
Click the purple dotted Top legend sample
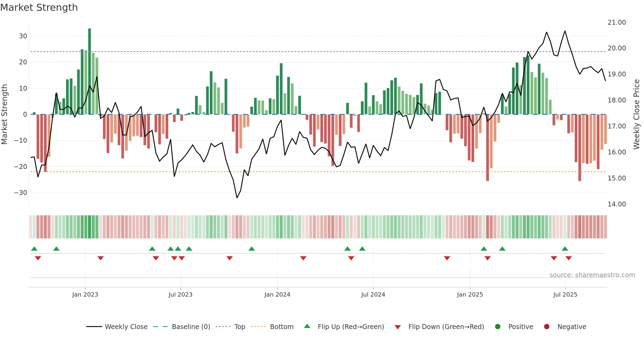223,327
